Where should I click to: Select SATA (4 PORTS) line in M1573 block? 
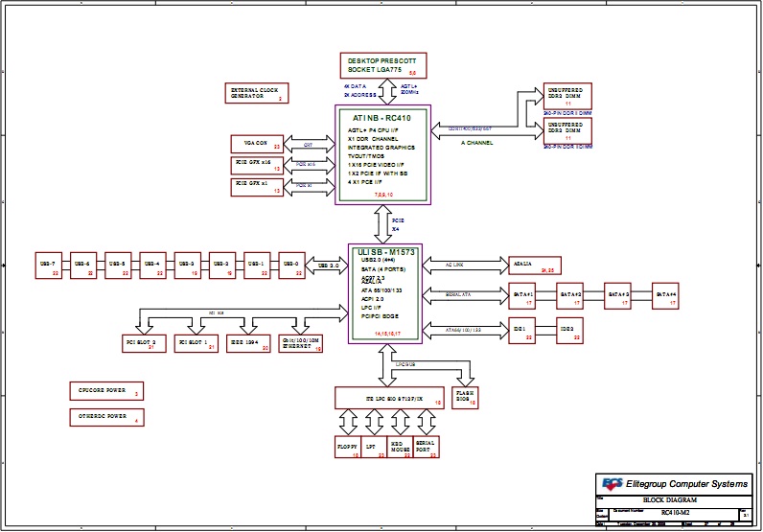[x=383, y=269]
